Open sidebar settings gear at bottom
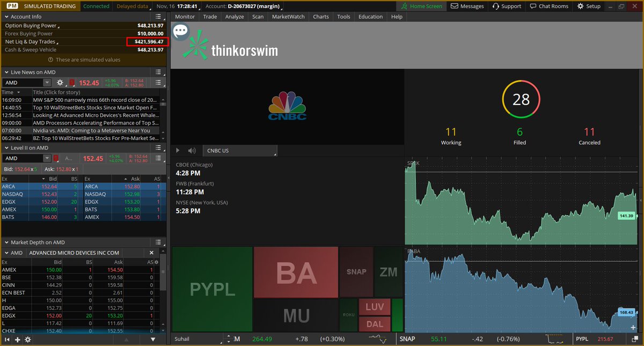The width and height of the screenshot is (644, 346). coord(28,340)
